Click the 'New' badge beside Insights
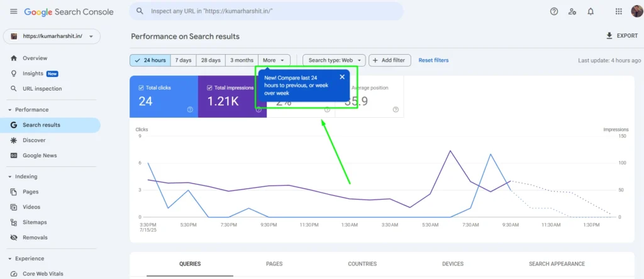This screenshot has width=644, height=279. click(x=52, y=74)
